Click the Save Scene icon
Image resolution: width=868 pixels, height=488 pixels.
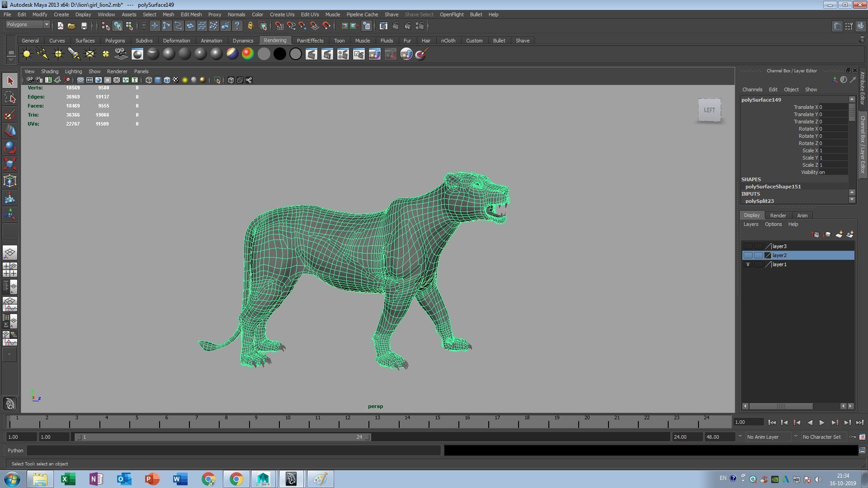pos(84,26)
